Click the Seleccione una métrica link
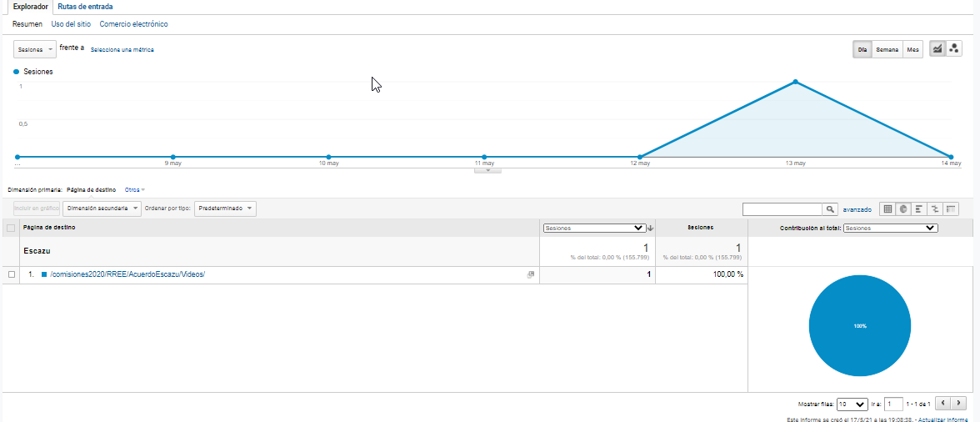The width and height of the screenshot is (980, 422). click(122, 49)
